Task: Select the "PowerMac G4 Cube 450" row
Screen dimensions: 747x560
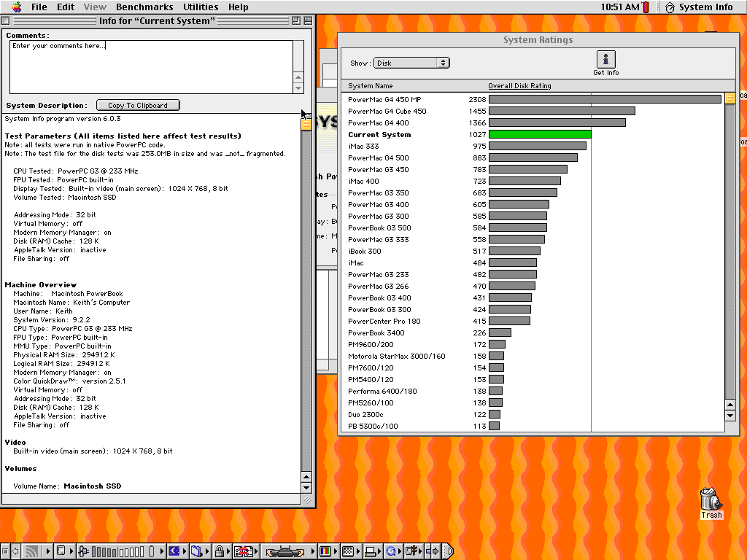Action: 533,112
